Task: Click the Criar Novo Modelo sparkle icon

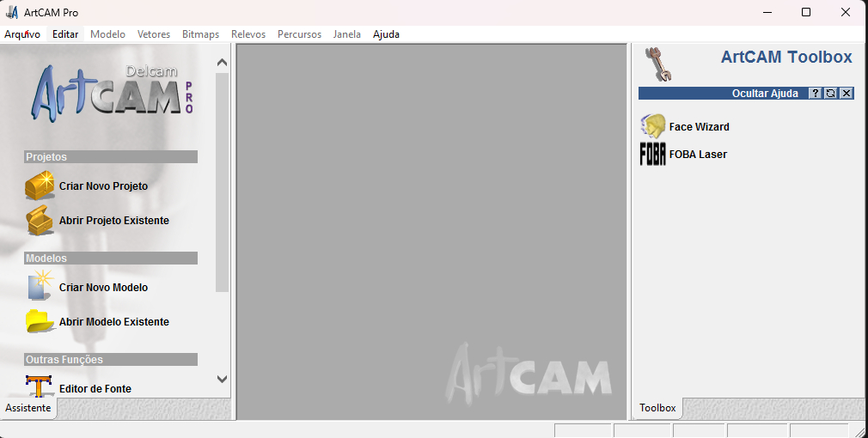Action: coord(40,285)
